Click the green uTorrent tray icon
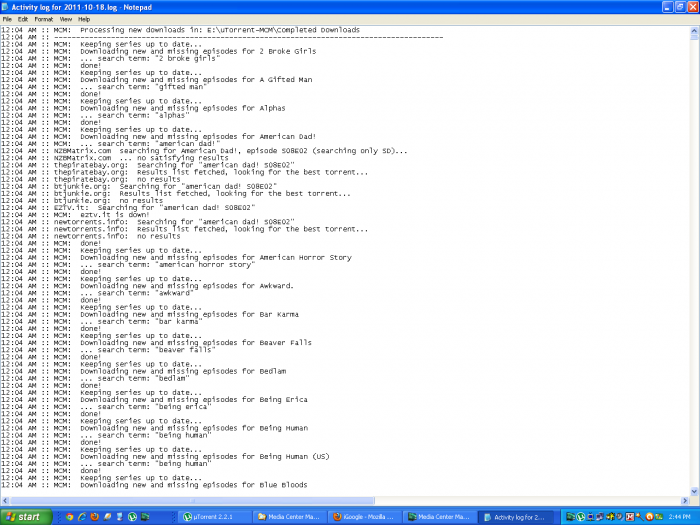The width and height of the screenshot is (700, 525). click(x=580, y=517)
